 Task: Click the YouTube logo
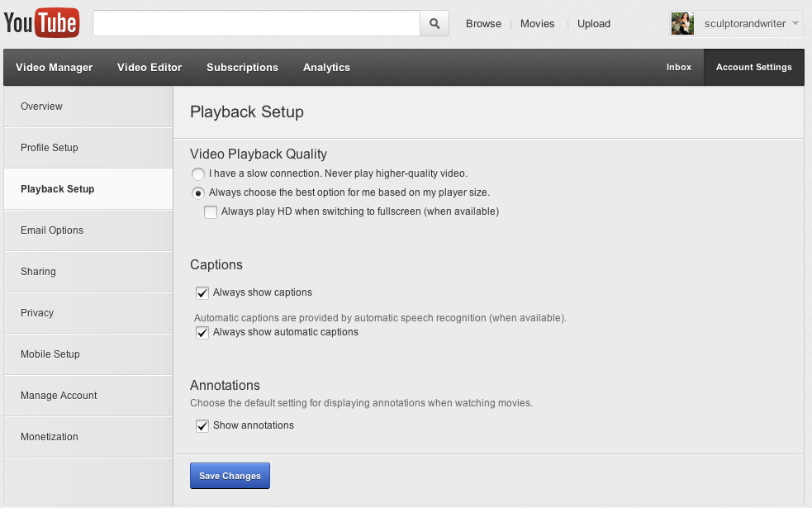[41, 23]
